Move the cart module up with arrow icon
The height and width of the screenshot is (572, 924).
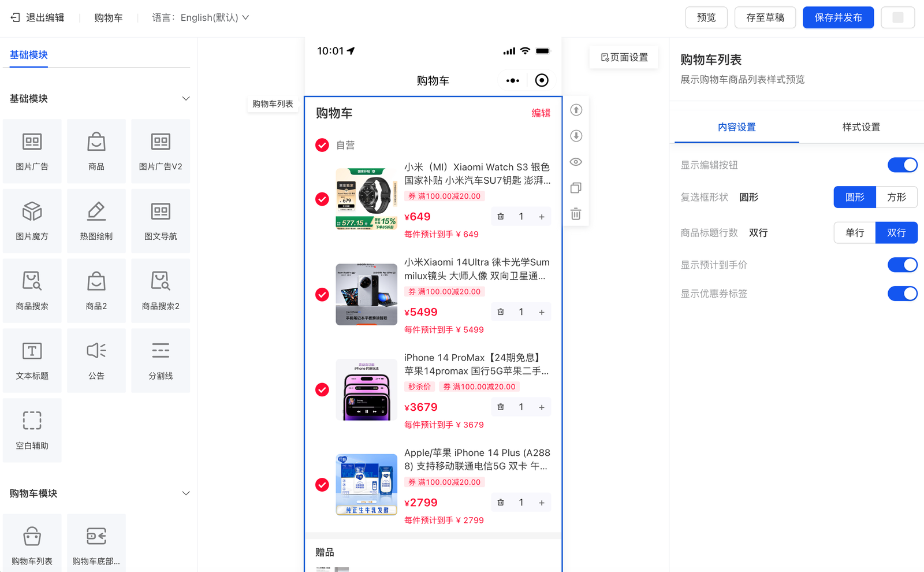[576, 110]
